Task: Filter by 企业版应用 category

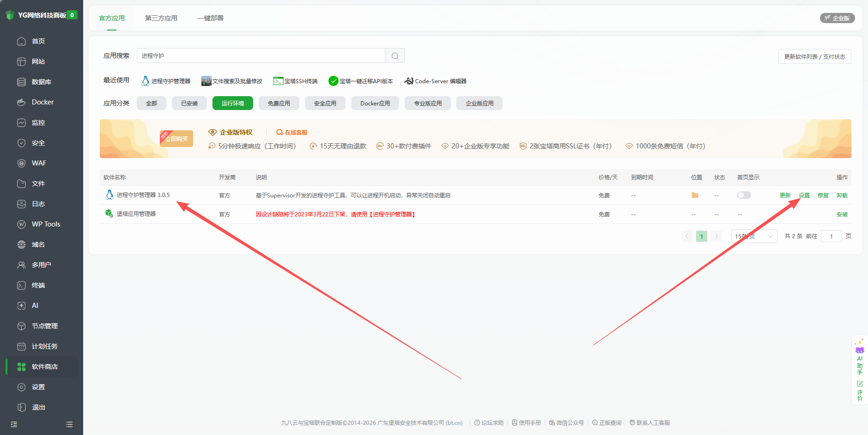Action: pyautogui.click(x=480, y=103)
